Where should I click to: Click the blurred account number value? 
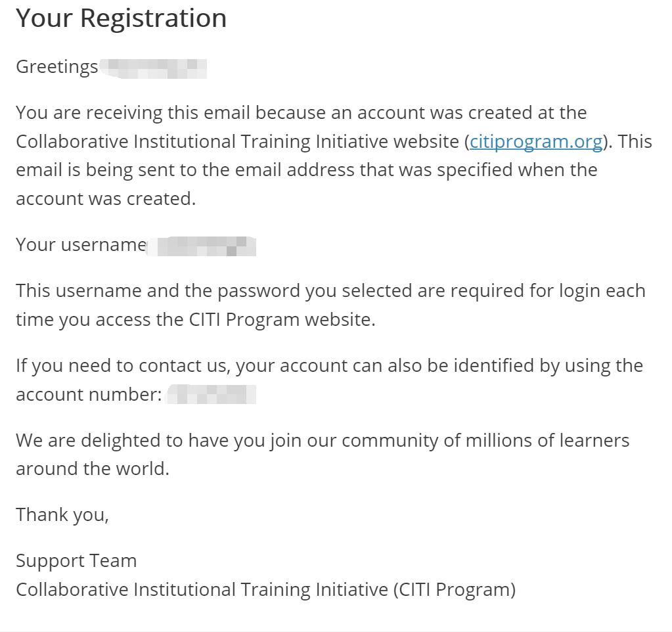tap(212, 394)
